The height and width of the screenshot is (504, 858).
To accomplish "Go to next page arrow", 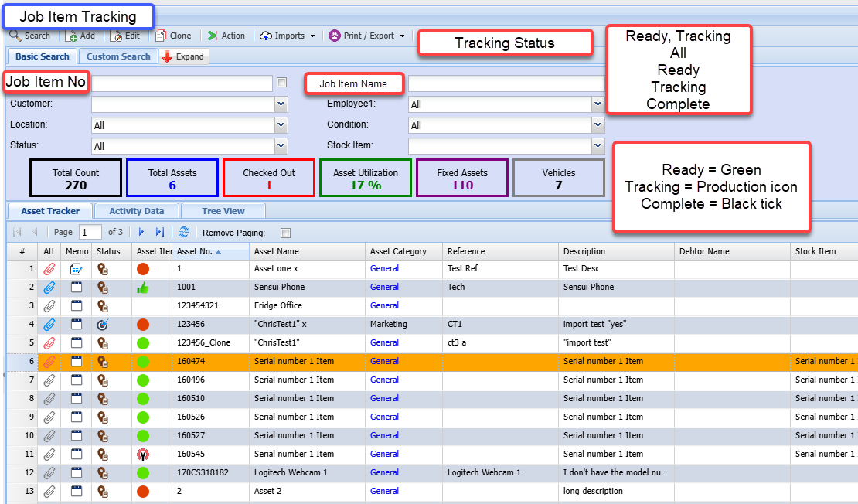I will 141,232.
